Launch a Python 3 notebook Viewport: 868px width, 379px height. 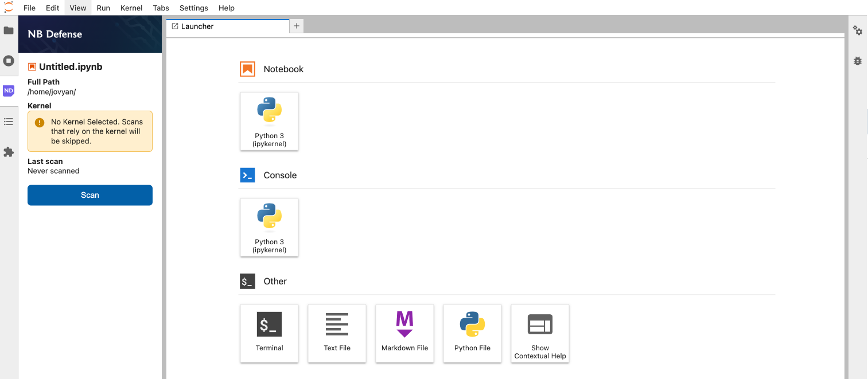pos(269,121)
